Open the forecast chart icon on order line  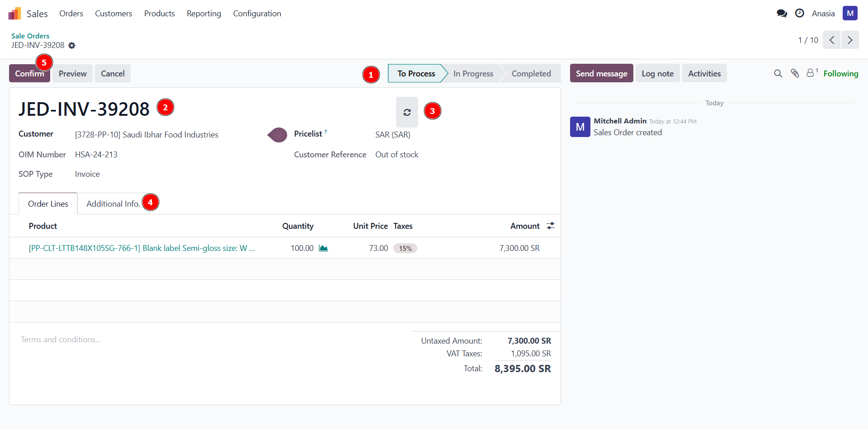tap(324, 248)
